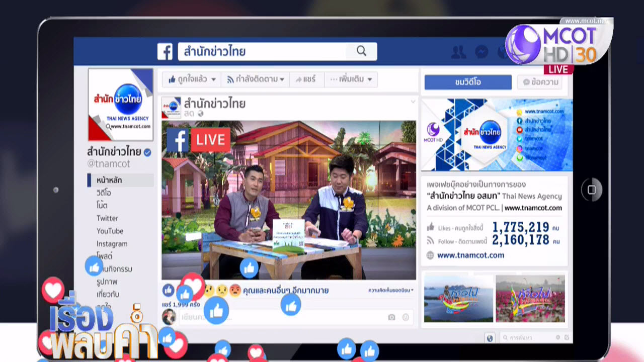Image resolution: width=644 pixels, height=362 pixels.
Task: Open the Messenger icon in the header
Action: coord(481,52)
